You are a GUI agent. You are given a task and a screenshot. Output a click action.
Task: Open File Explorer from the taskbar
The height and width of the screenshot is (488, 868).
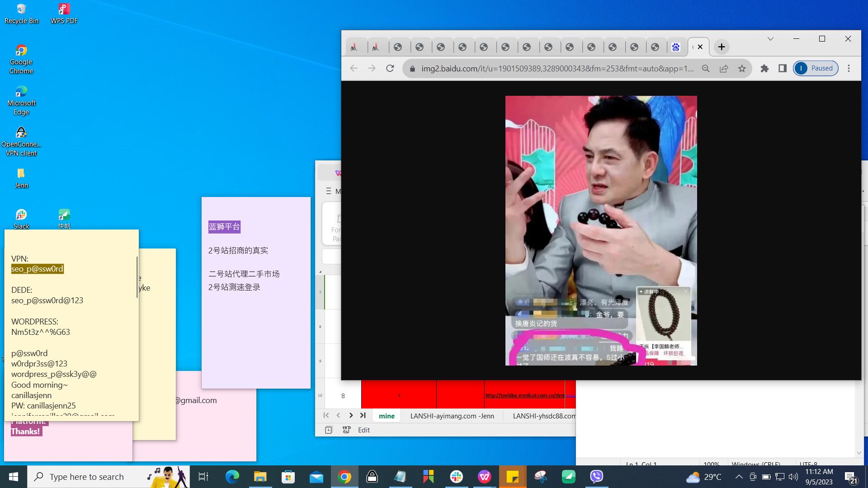(x=260, y=477)
